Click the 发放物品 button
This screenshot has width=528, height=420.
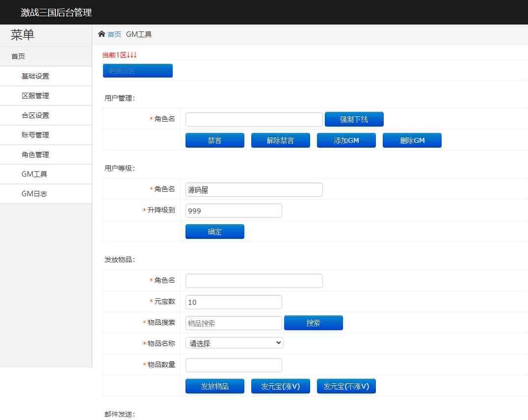pyautogui.click(x=214, y=386)
